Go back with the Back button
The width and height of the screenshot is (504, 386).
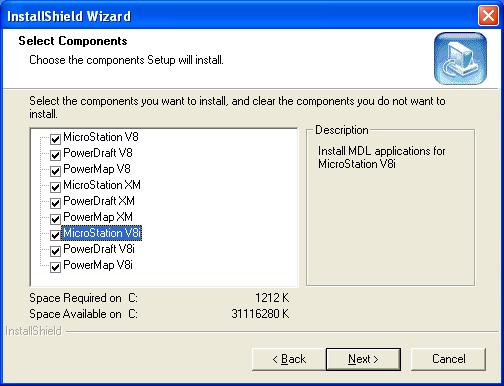289,359
